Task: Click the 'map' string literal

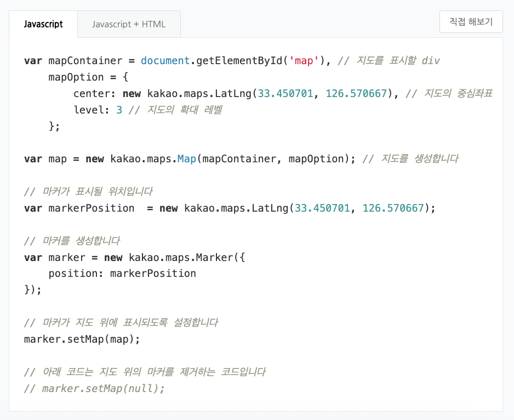Action: pos(304,61)
